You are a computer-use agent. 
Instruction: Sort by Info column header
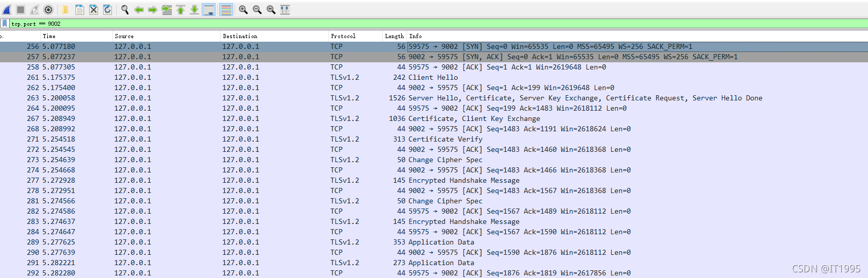[637, 36]
